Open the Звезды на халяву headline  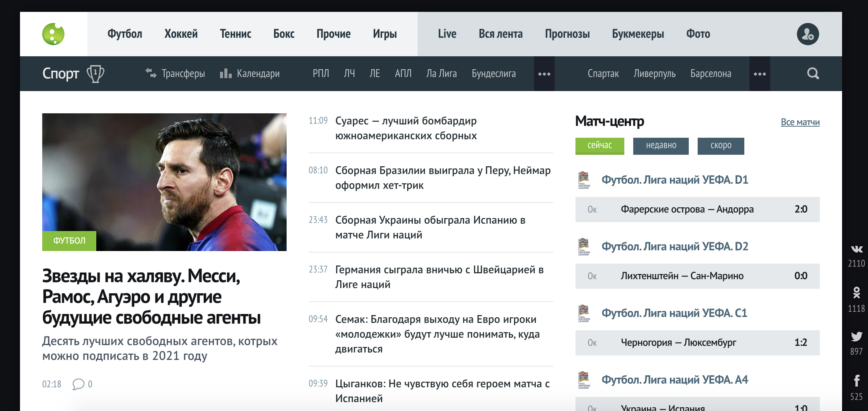[x=151, y=297]
